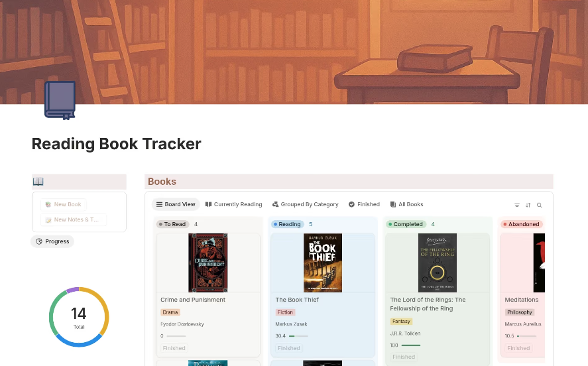Click The Book Thief cover image

tap(323, 263)
